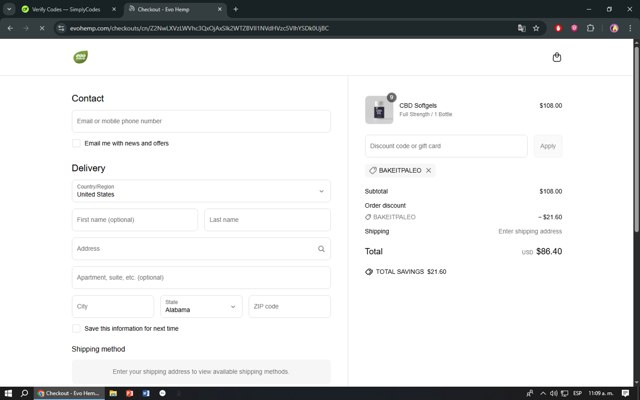Close the Verify Codes SimplyCodes tab
640x400 pixels.
[114, 9]
